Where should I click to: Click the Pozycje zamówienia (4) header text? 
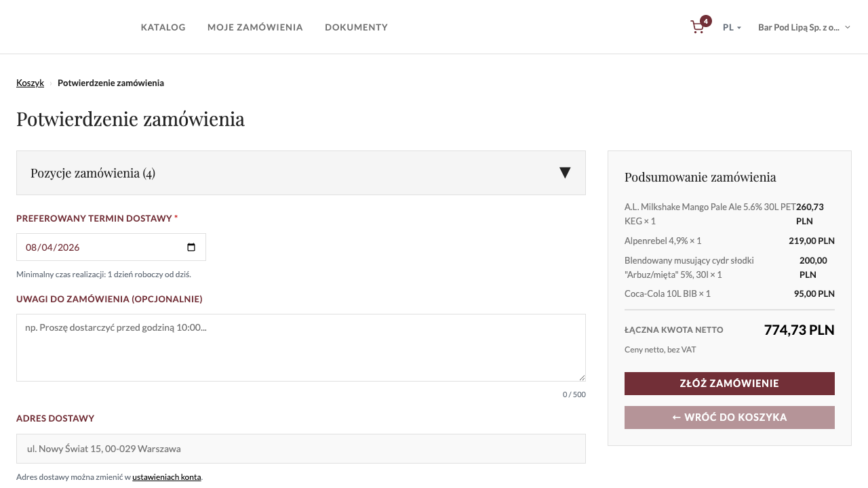(93, 173)
